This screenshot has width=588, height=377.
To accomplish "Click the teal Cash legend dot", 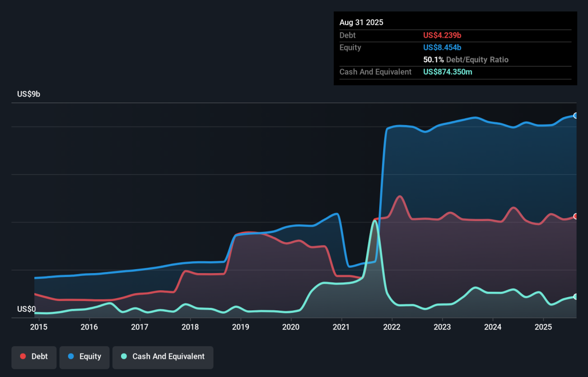I will pyautogui.click(x=124, y=356).
